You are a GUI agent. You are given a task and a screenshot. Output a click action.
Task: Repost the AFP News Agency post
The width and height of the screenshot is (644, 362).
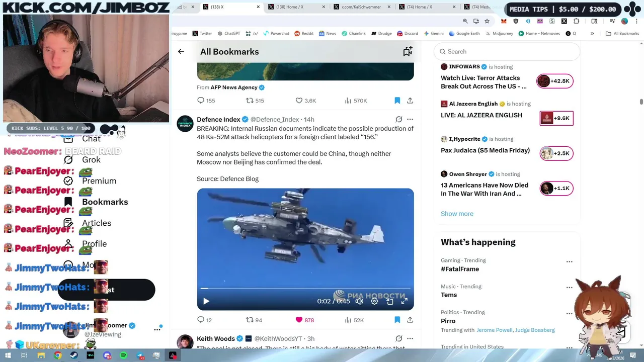click(255, 101)
